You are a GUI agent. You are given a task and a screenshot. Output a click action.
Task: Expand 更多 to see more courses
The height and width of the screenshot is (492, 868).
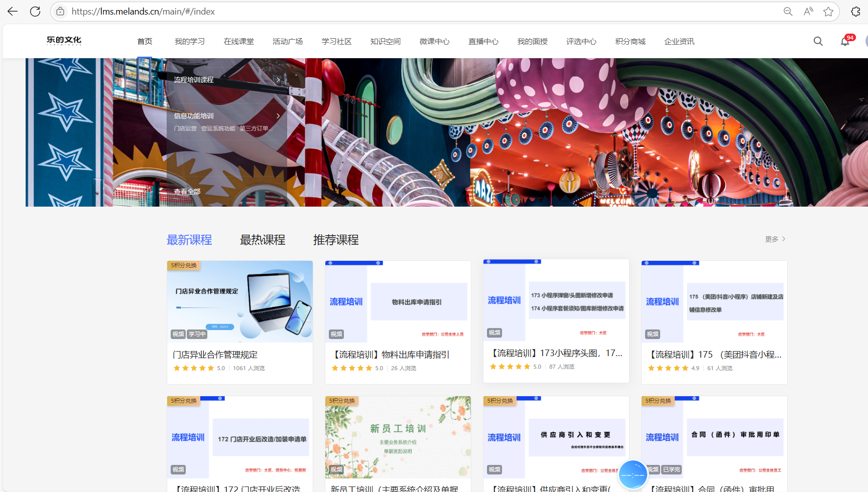tap(775, 239)
